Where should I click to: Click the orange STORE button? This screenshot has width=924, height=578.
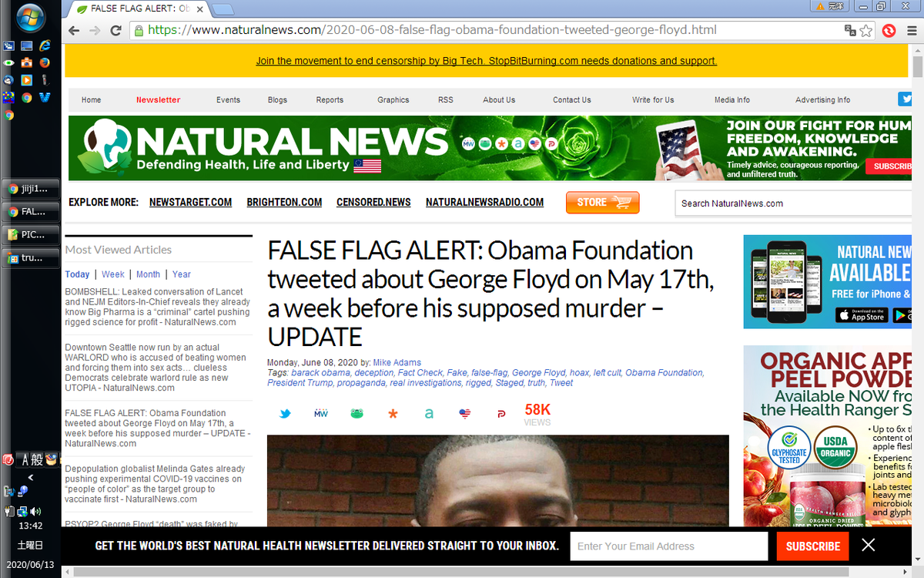click(603, 203)
